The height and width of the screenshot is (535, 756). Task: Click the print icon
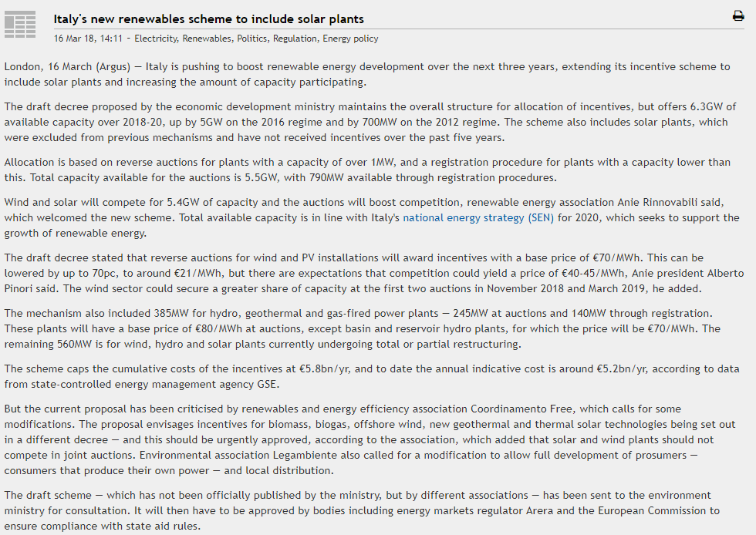pyautogui.click(x=738, y=16)
